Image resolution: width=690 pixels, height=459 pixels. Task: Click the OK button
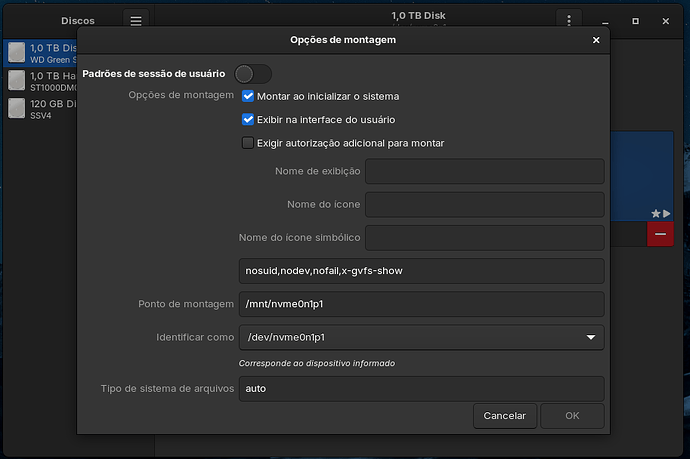tap(572, 416)
